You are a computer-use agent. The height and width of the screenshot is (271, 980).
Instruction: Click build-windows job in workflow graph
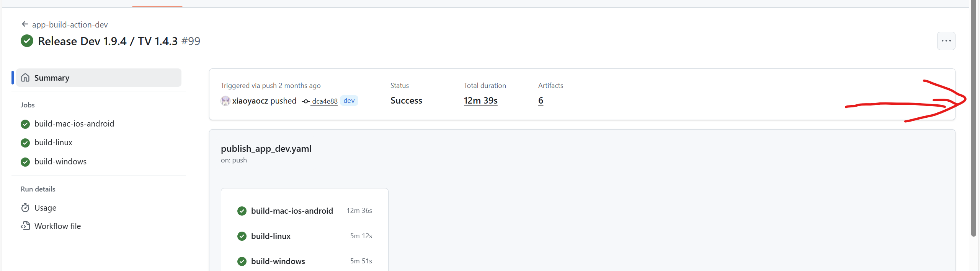278,261
